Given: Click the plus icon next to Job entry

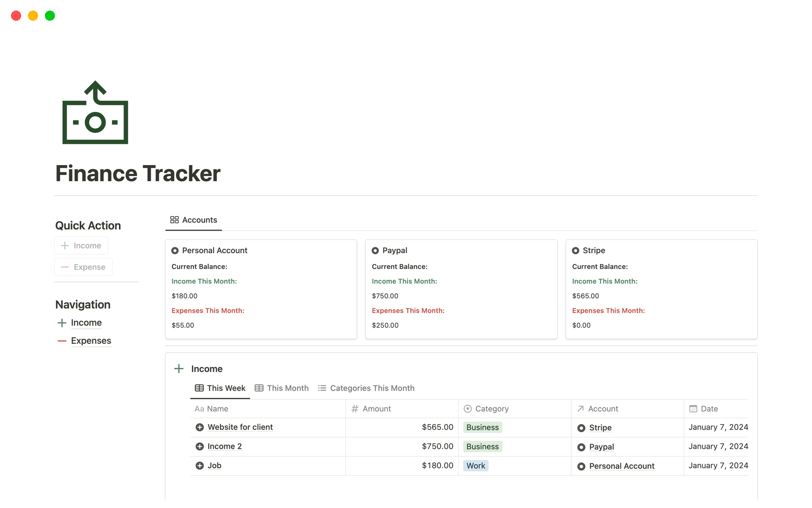Looking at the screenshot, I should tap(200, 466).
